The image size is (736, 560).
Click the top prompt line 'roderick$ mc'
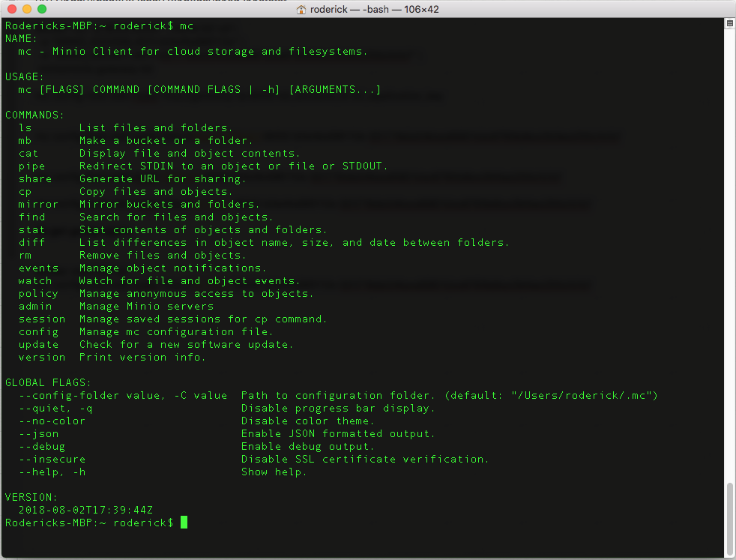154,25
